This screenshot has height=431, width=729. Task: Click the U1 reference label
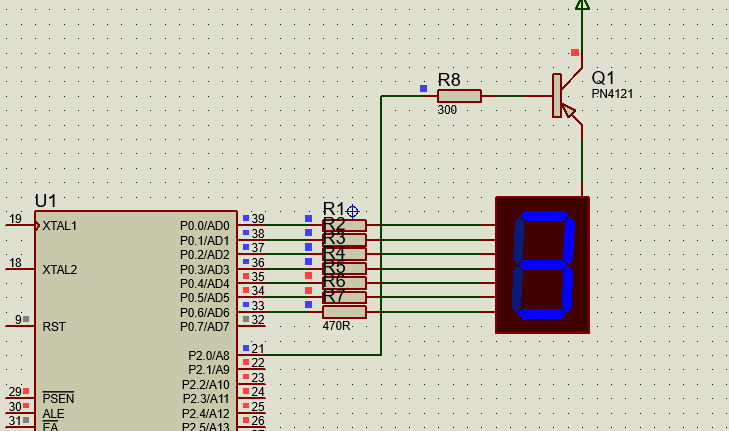click(x=46, y=201)
